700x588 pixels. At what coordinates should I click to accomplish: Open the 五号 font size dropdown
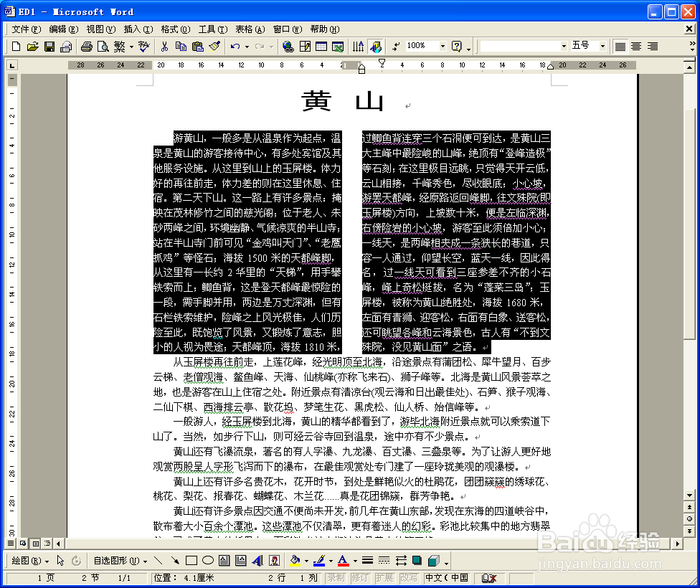click(x=601, y=45)
